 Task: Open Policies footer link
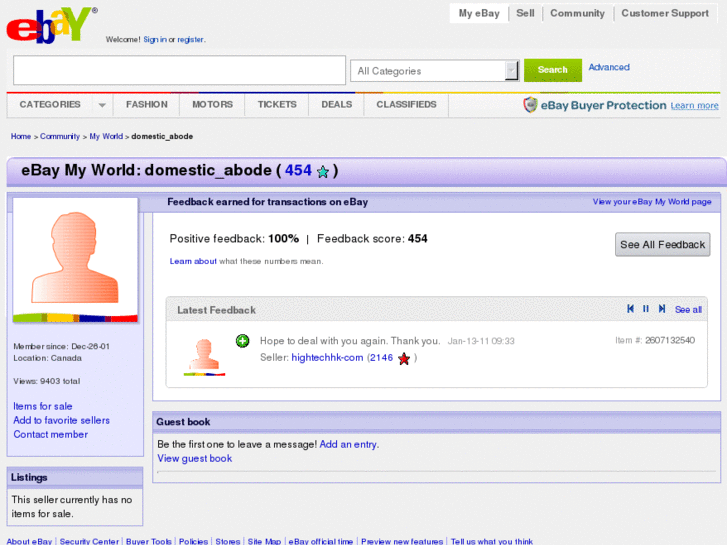(x=193, y=541)
